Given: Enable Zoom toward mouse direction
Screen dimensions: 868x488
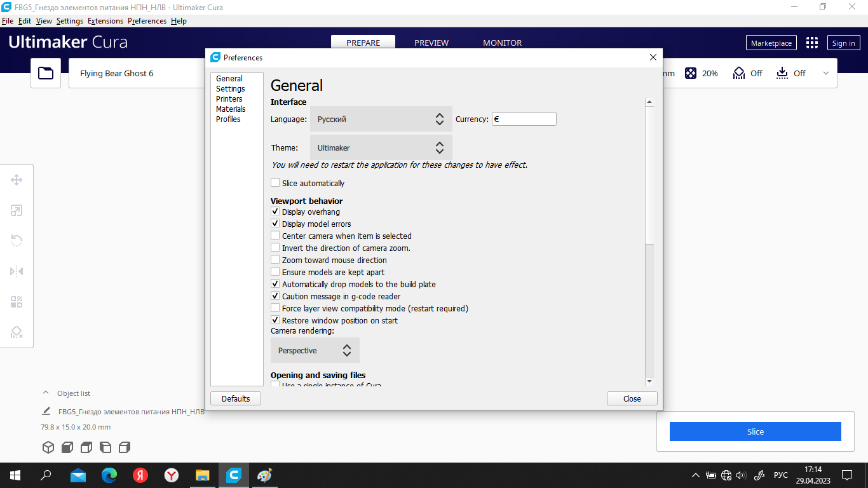Looking at the screenshot, I should click(x=275, y=260).
